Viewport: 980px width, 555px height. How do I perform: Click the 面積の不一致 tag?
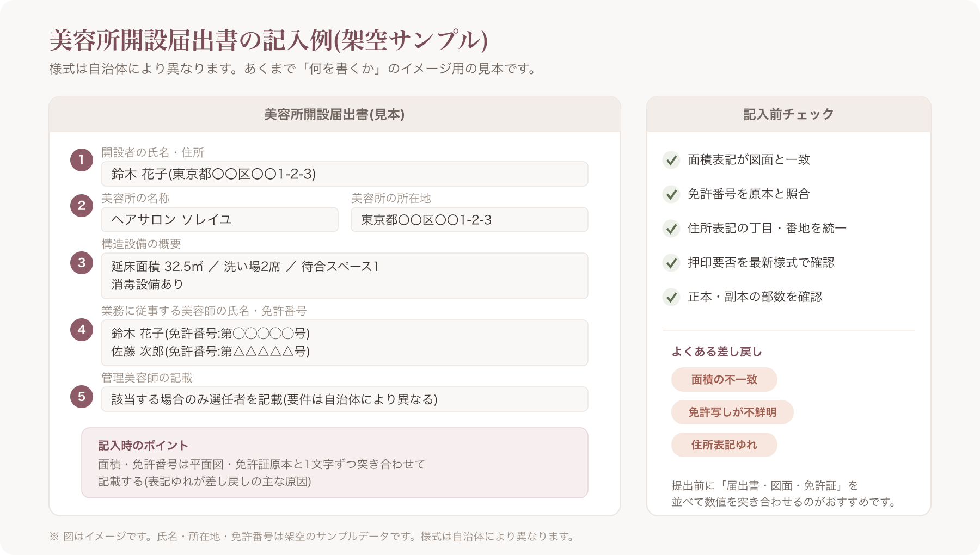[x=724, y=380]
